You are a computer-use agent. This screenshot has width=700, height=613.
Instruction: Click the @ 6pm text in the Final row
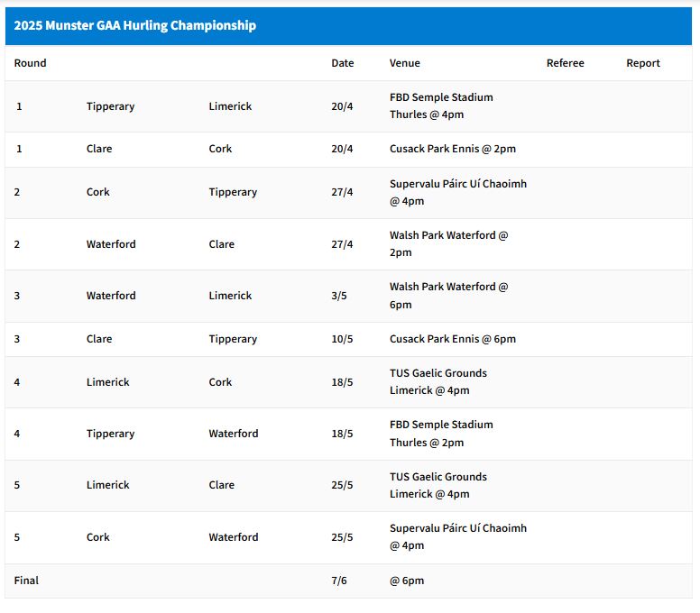(x=407, y=581)
